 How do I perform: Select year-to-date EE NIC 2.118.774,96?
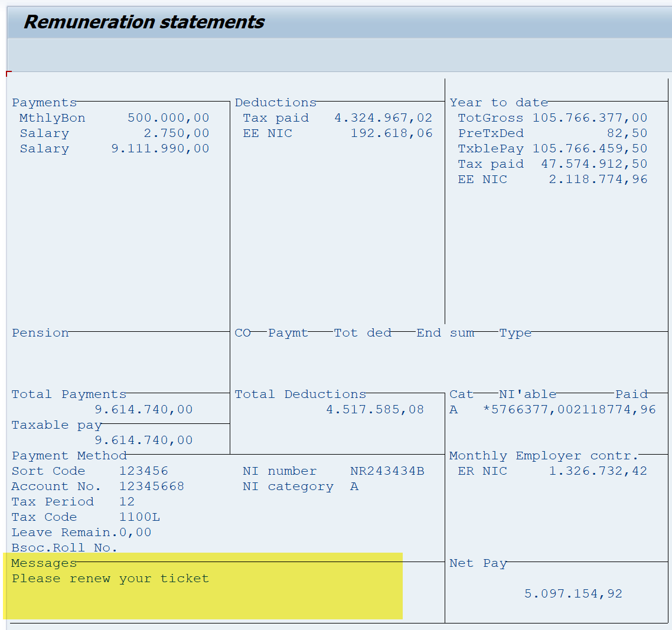pyautogui.click(x=598, y=179)
